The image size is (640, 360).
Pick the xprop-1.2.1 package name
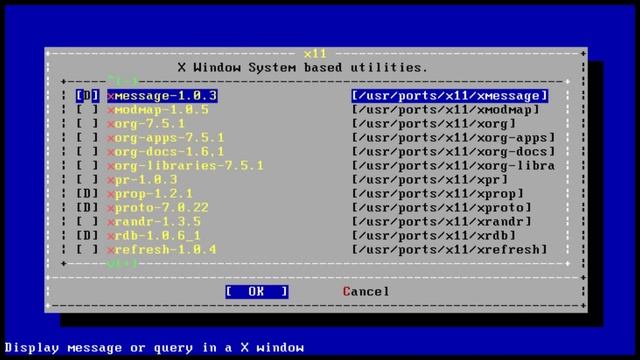tap(150, 194)
